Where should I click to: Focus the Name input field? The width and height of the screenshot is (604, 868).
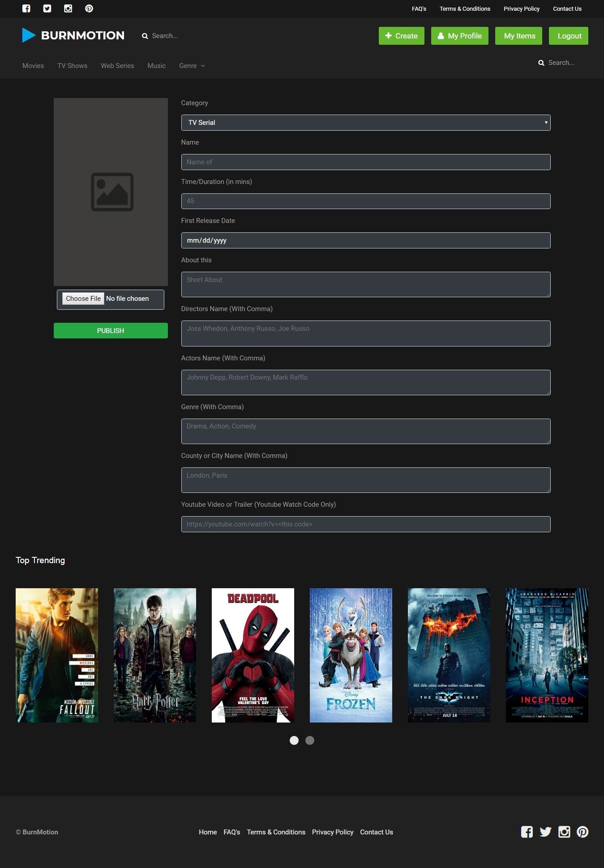pyautogui.click(x=366, y=162)
